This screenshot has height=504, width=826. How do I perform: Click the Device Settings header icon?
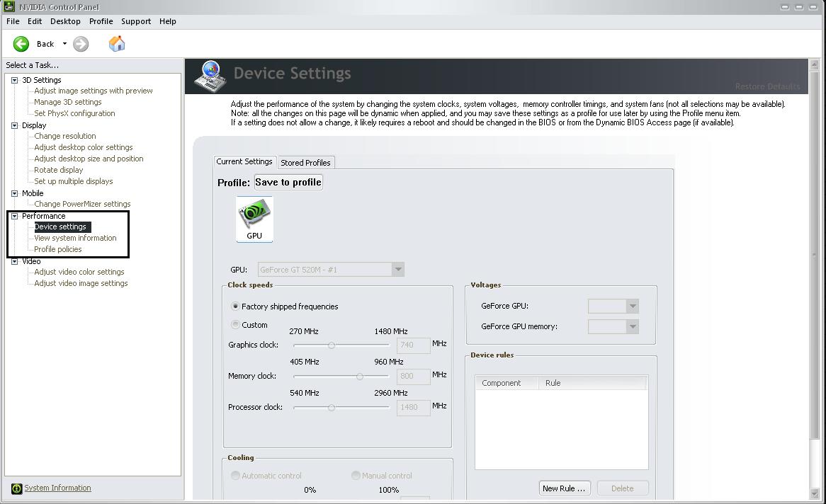pyautogui.click(x=209, y=74)
